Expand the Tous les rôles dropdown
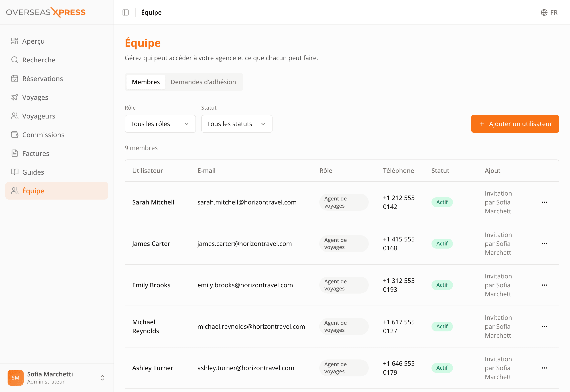 (x=160, y=124)
